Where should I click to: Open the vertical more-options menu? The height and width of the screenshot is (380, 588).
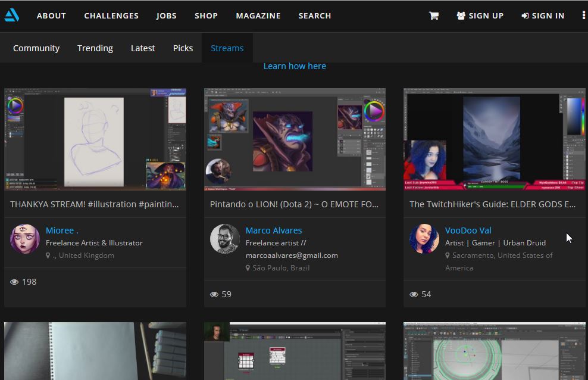(583, 15)
